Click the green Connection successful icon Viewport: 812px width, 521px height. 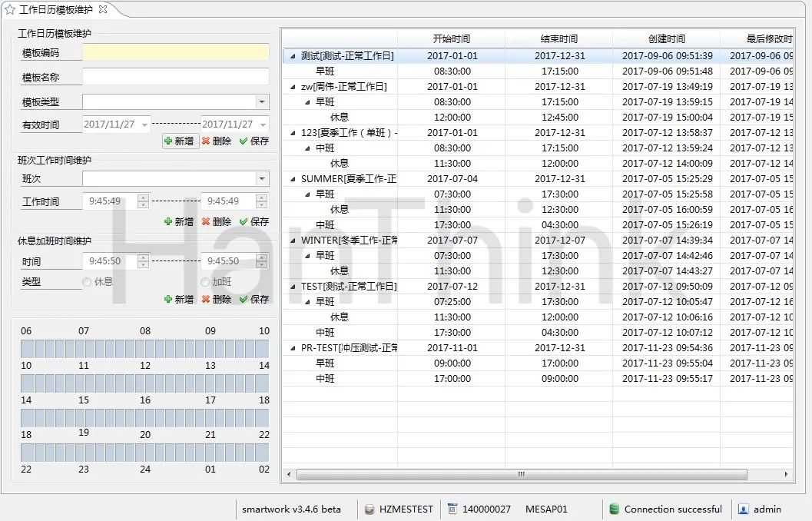[x=614, y=509]
